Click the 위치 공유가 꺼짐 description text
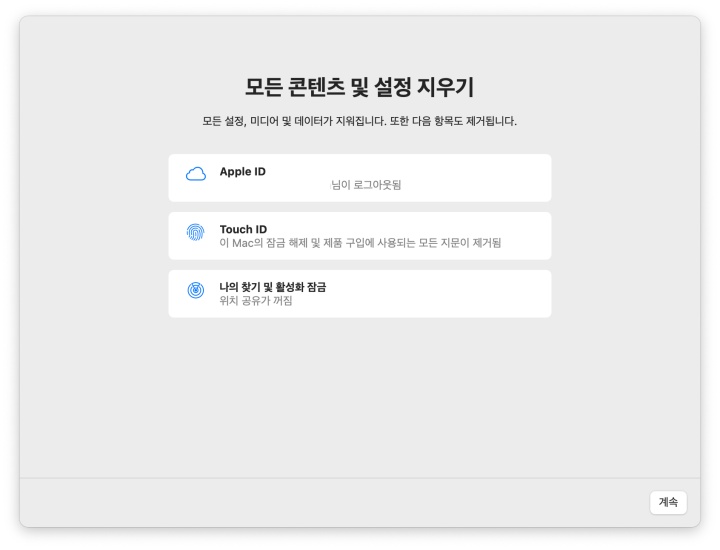 click(256, 301)
